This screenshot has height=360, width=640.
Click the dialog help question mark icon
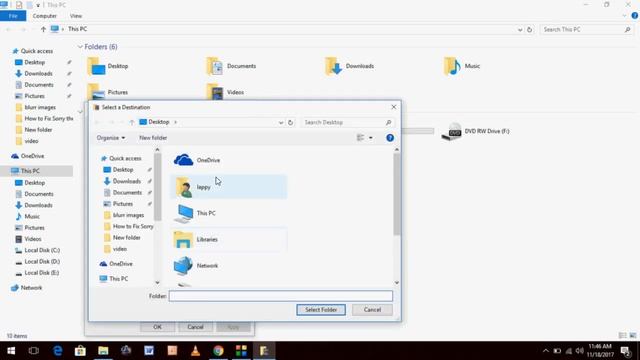click(x=390, y=138)
